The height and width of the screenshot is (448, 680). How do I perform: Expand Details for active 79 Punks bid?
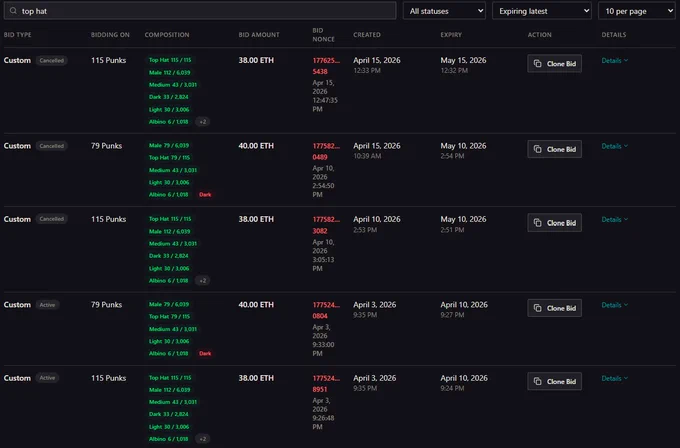pyautogui.click(x=615, y=305)
